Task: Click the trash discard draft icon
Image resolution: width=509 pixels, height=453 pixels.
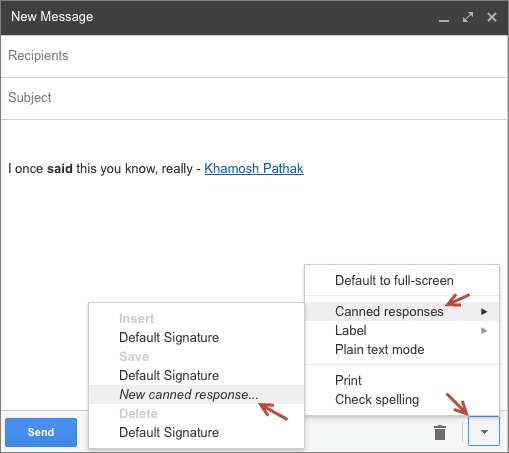Action: [440, 432]
